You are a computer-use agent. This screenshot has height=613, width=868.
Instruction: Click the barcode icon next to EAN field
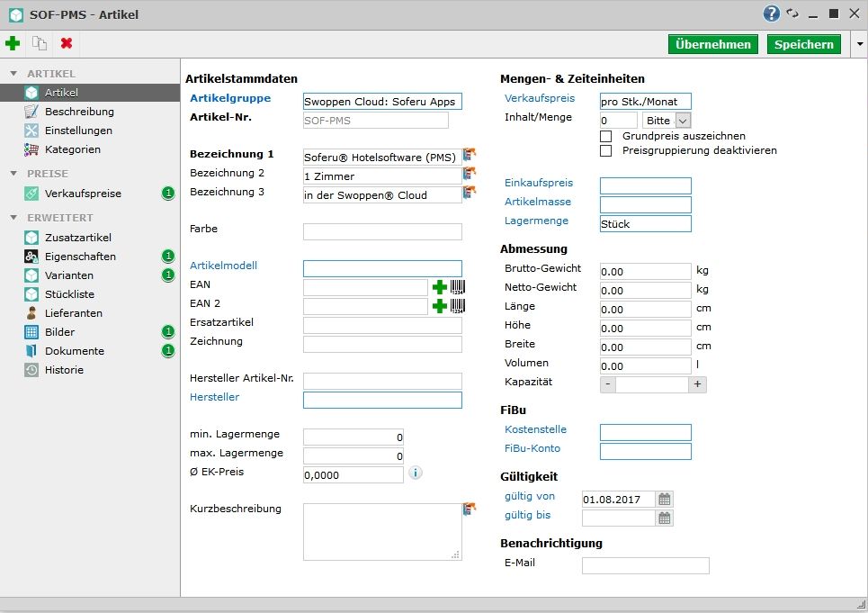tap(457, 287)
